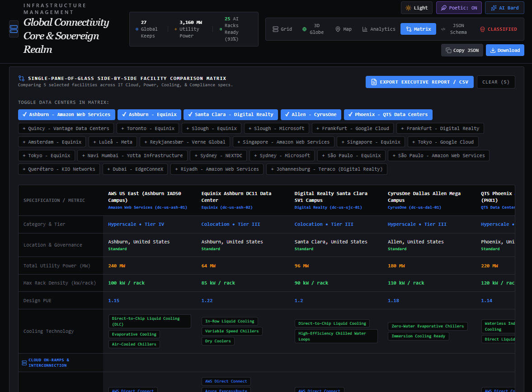Image resolution: width=532 pixels, height=392 pixels.
Task: Click the 25 AI Racks Ready stat
Action: [x=229, y=29]
